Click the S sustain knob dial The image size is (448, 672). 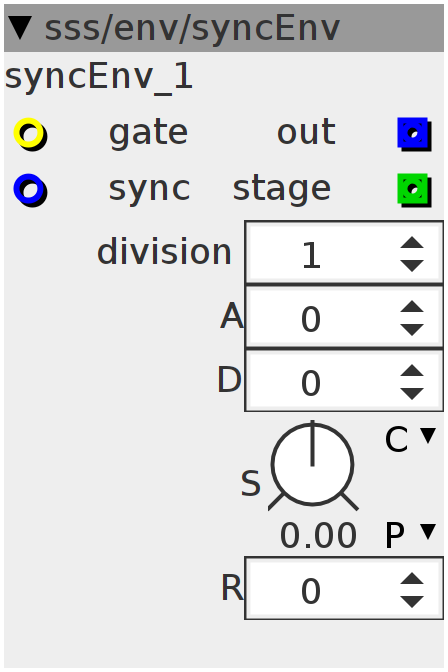(x=313, y=465)
